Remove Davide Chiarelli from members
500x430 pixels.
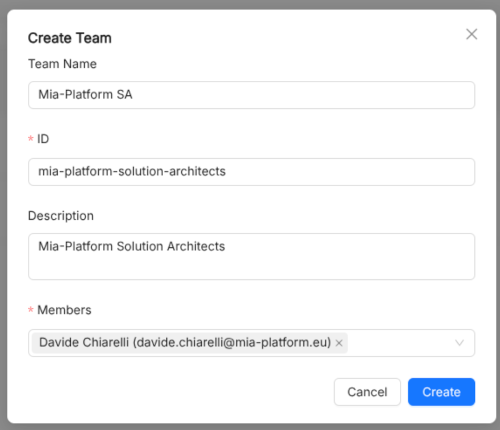coord(339,343)
